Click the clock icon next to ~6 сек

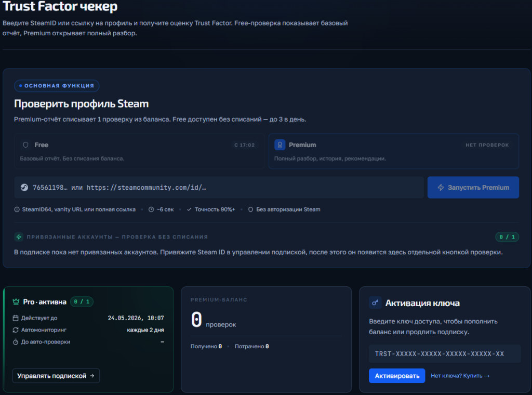point(151,209)
